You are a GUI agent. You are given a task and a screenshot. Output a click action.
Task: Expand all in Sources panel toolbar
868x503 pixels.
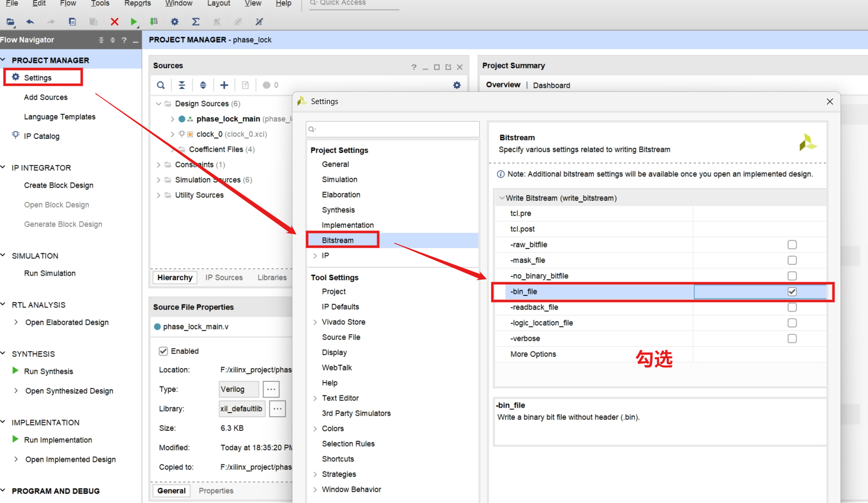[x=203, y=85]
